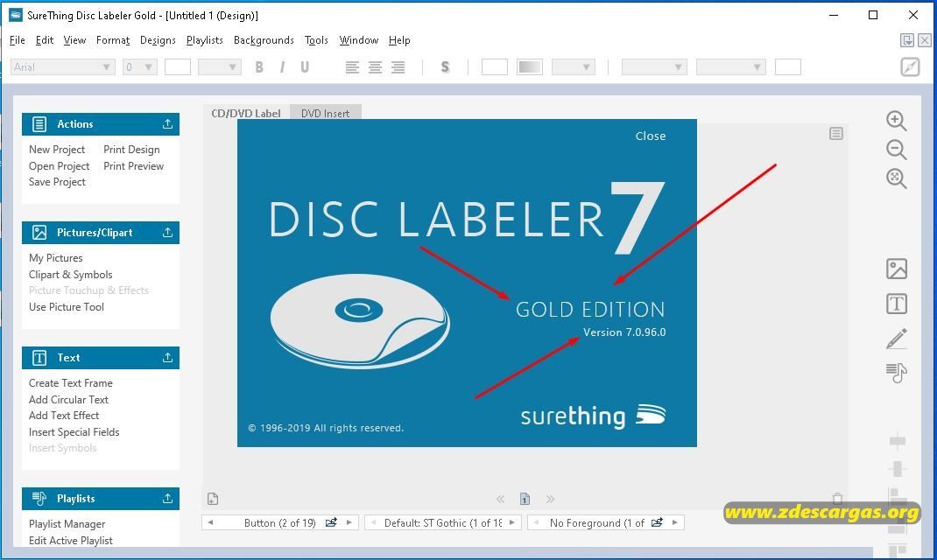Click Clipart & Symbols link
The height and width of the screenshot is (560, 937).
[71, 275]
